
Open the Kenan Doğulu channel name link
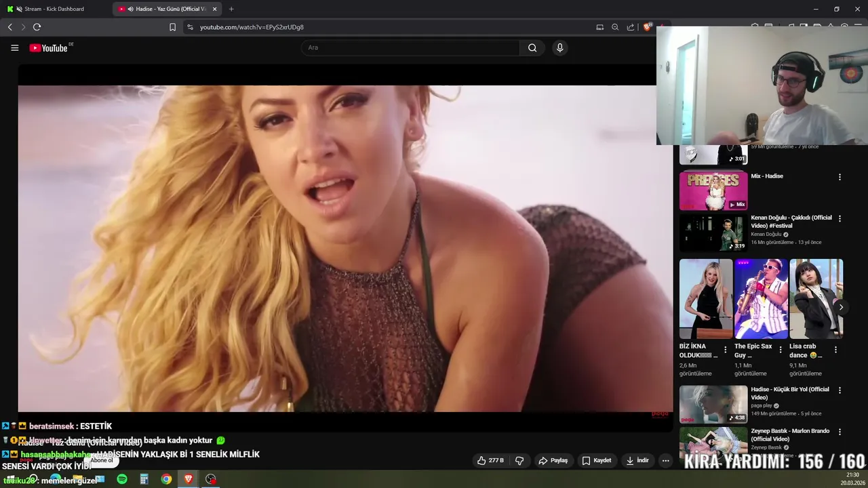(x=766, y=235)
